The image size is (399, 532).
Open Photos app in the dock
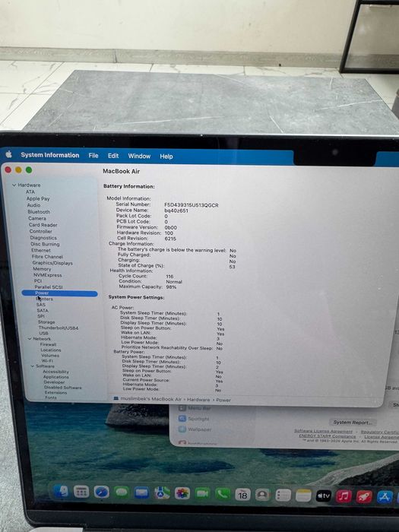182,493
